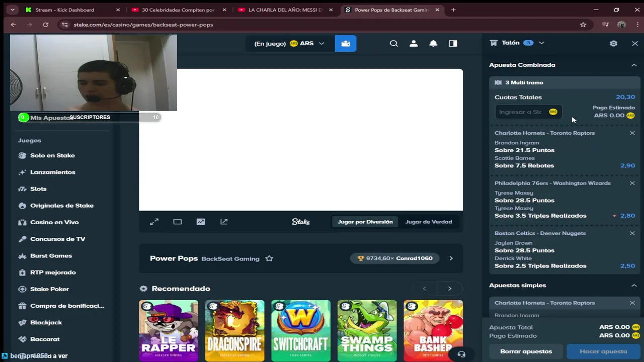Screen dimensions: 644x362
Task: Click Conrad1060 top win entry
Action: click(395, 258)
